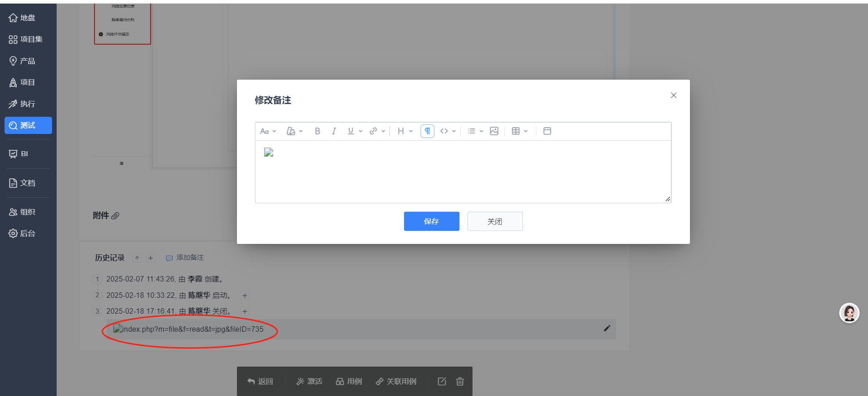Click the code block icon
This screenshot has width=868, height=396.
[444, 131]
